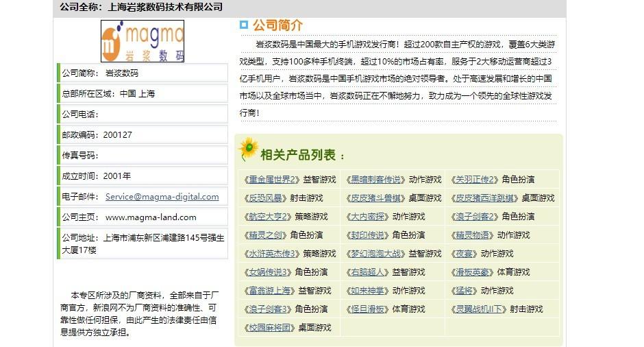Open the Service@magma-digital.com email link
This screenshot has width=644, height=347.
click(x=162, y=197)
